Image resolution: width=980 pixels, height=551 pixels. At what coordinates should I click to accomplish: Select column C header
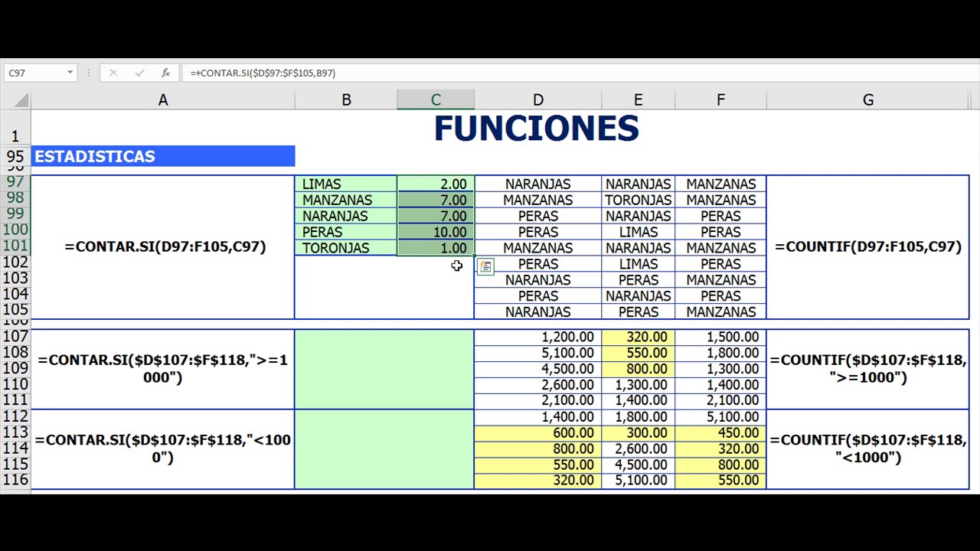pyautogui.click(x=436, y=99)
